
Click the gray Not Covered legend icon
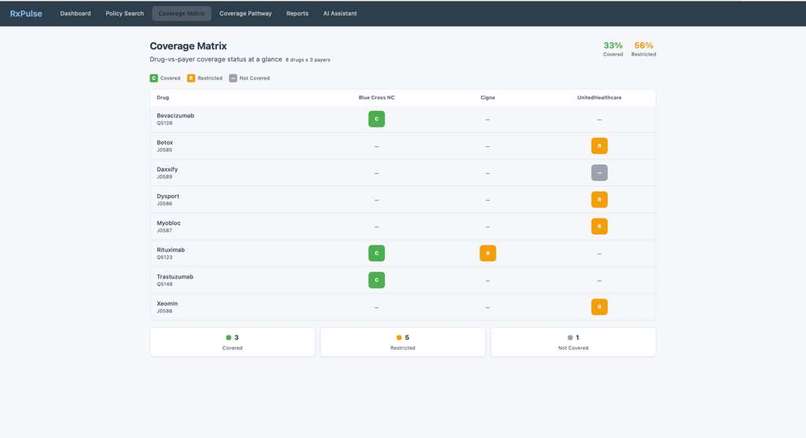[x=233, y=78]
